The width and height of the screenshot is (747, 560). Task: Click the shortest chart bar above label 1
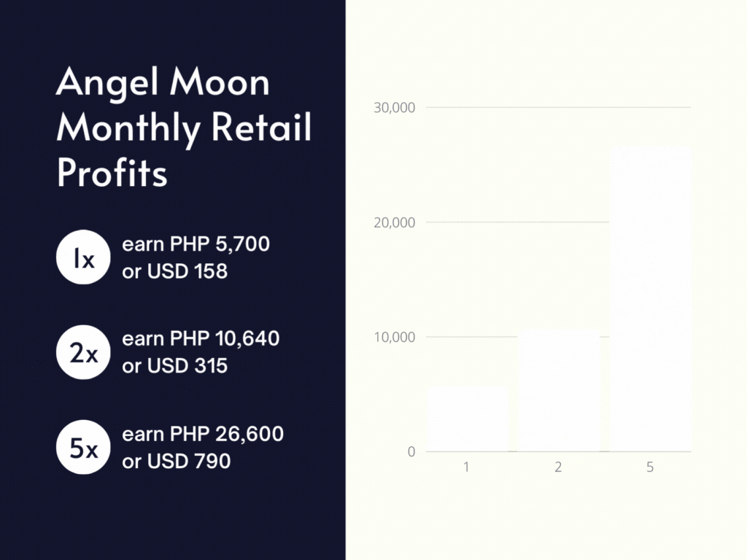point(467,419)
